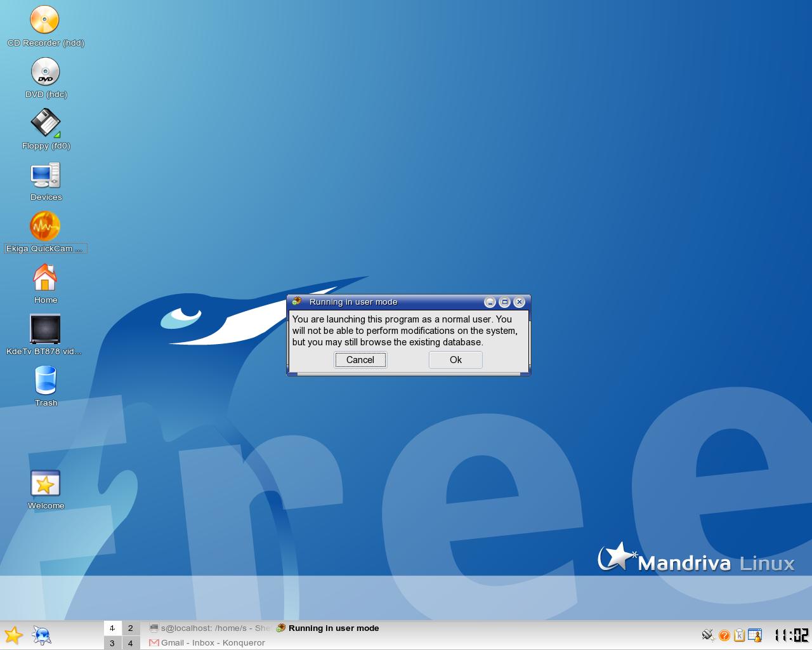Open the star application menu in the panel
The image size is (812, 650).
coord(13,635)
